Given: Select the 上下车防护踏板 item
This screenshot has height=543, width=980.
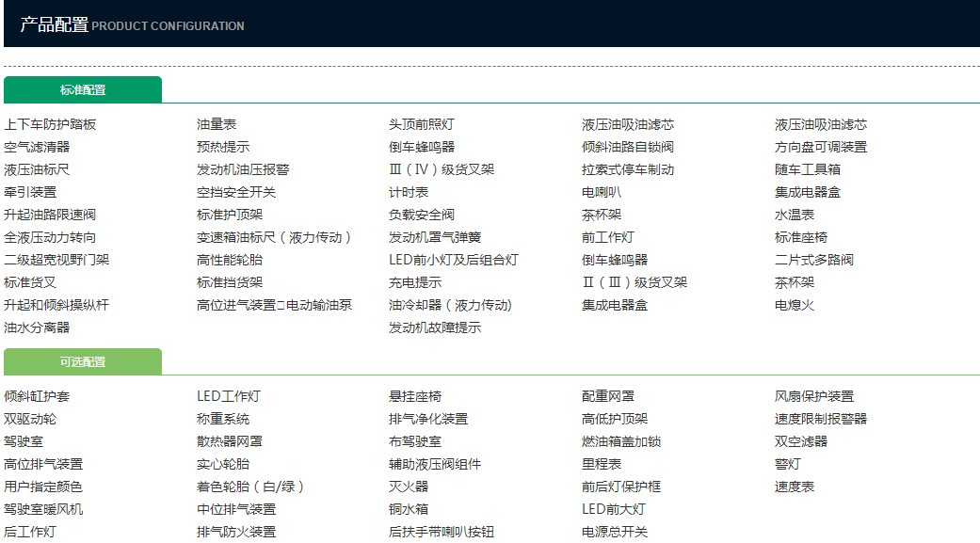Looking at the screenshot, I should click(50, 124).
